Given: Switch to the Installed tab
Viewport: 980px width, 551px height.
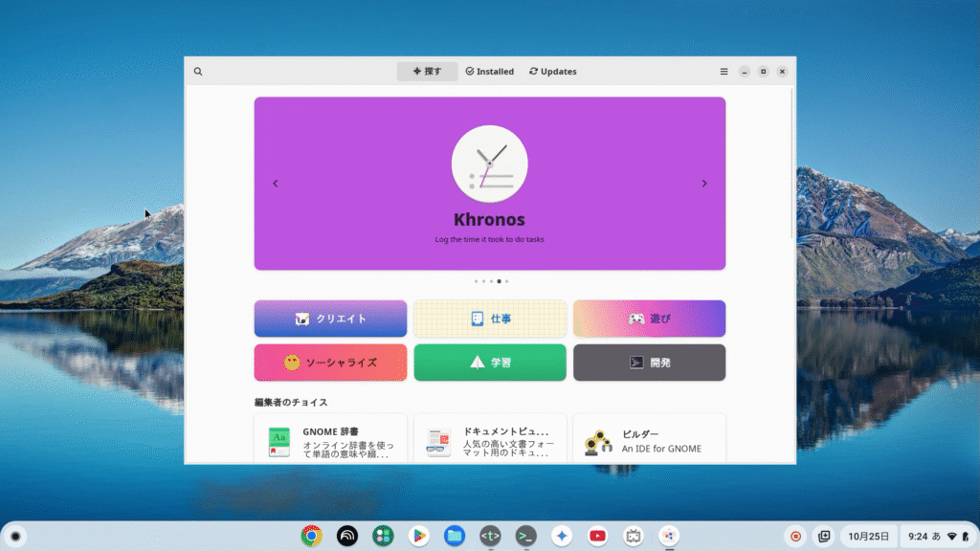Looking at the screenshot, I should tap(490, 72).
